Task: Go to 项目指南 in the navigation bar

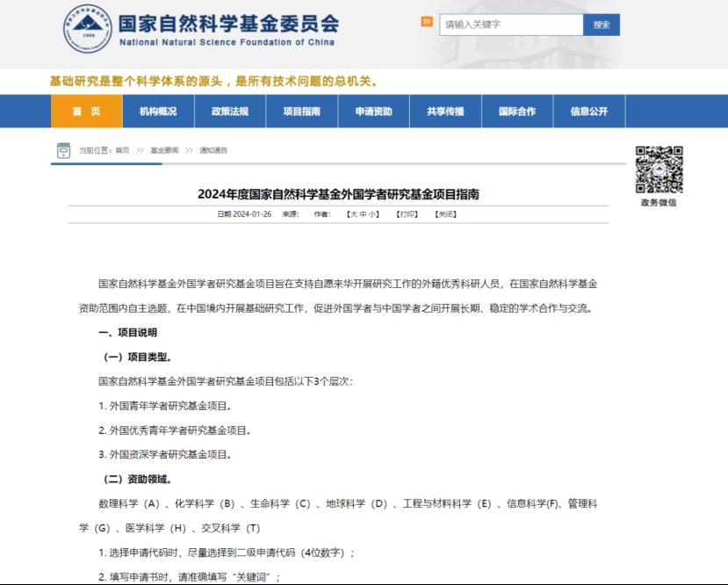Action: 302,112
